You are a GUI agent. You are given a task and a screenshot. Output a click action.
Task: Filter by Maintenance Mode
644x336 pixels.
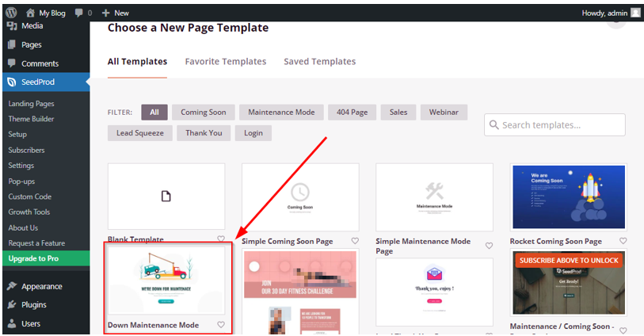pyautogui.click(x=281, y=113)
